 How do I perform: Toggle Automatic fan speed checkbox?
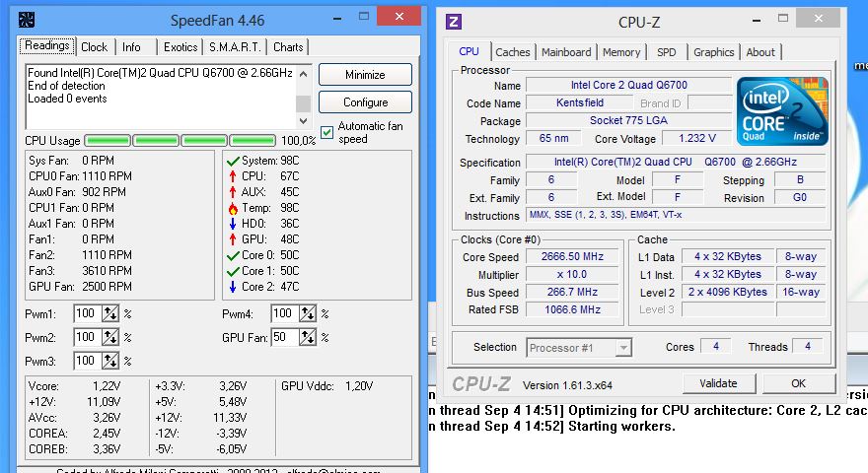(327, 132)
